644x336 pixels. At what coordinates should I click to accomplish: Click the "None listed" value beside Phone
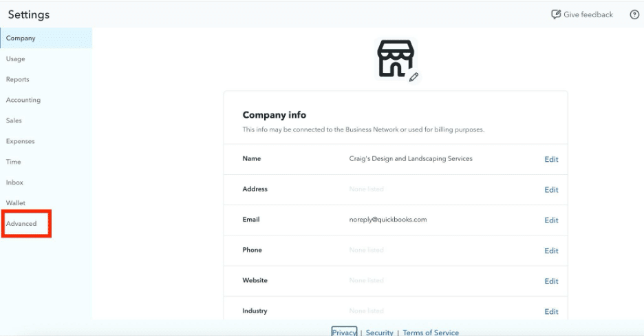[366, 250]
